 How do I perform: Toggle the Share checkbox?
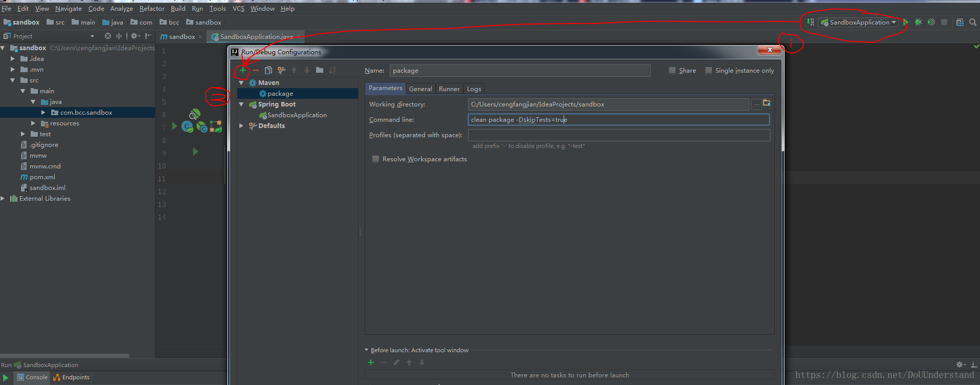(x=672, y=70)
